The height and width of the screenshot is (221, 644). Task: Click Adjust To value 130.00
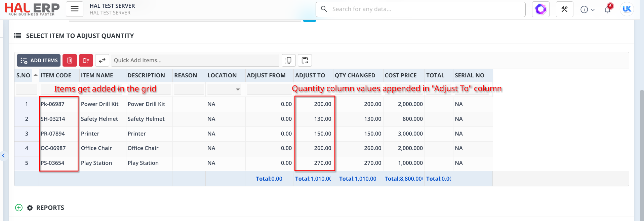coord(323,119)
